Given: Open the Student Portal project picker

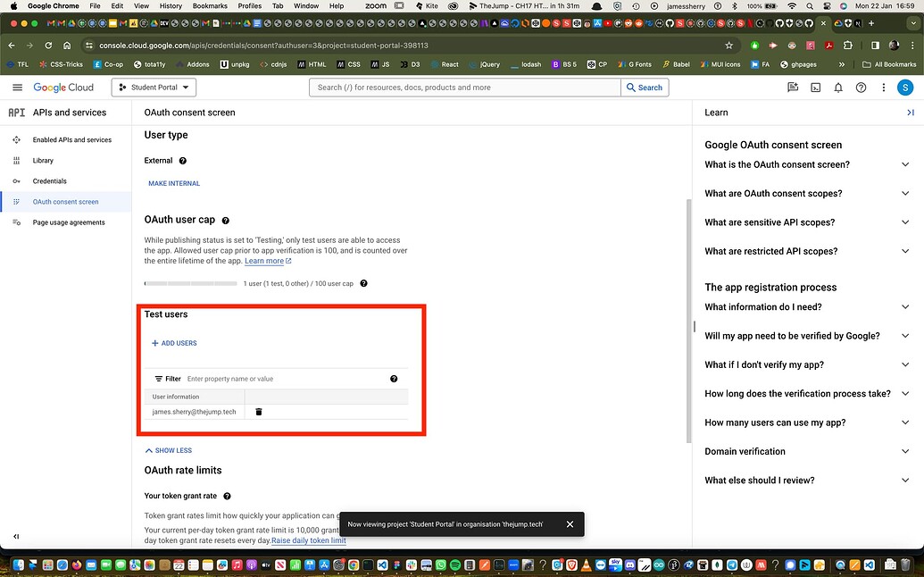Looking at the screenshot, I should point(153,87).
